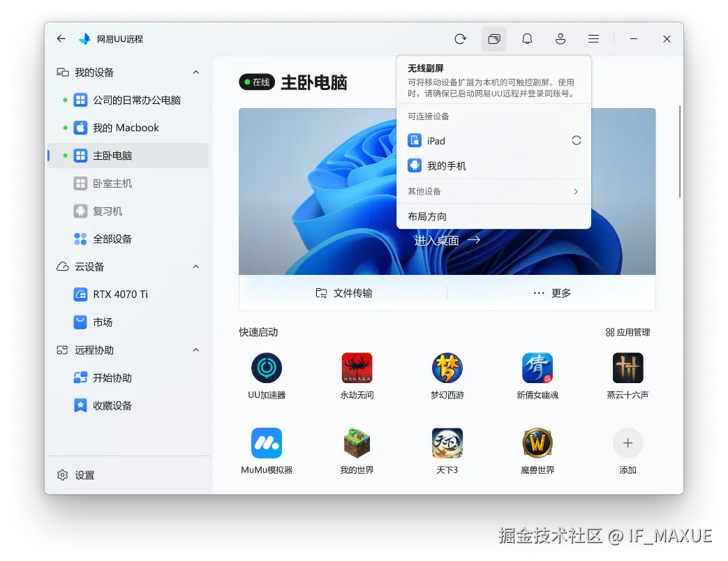This screenshot has width=728, height=561.
Task: Click the 文件传输 button
Action: pos(343,293)
